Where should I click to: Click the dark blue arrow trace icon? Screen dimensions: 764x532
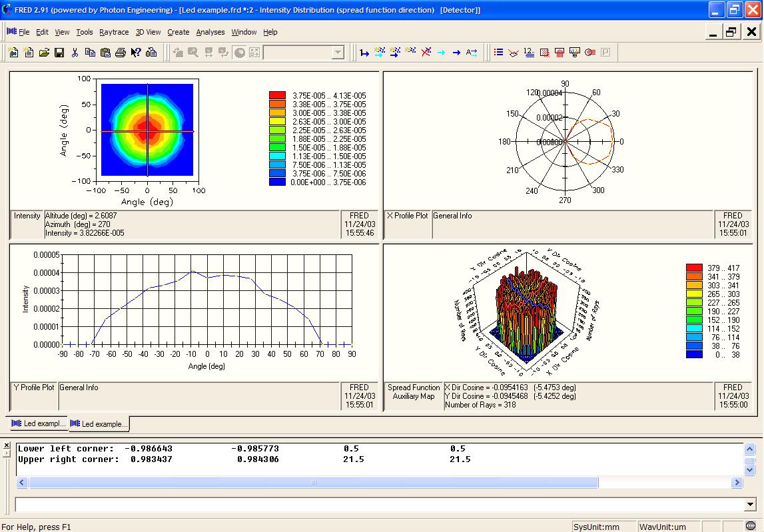456,52
